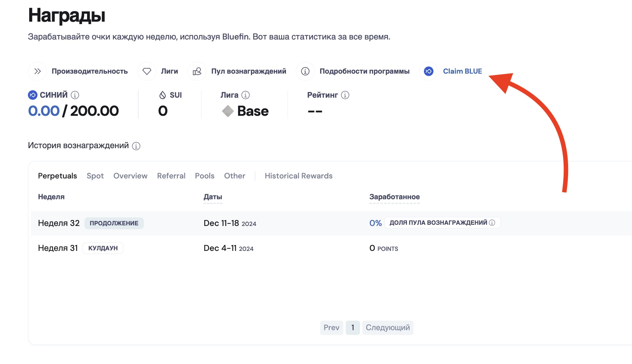Click info icon in reward pool share badge
The width and height of the screenshot is (632, 364).
(x=492, y=223)
